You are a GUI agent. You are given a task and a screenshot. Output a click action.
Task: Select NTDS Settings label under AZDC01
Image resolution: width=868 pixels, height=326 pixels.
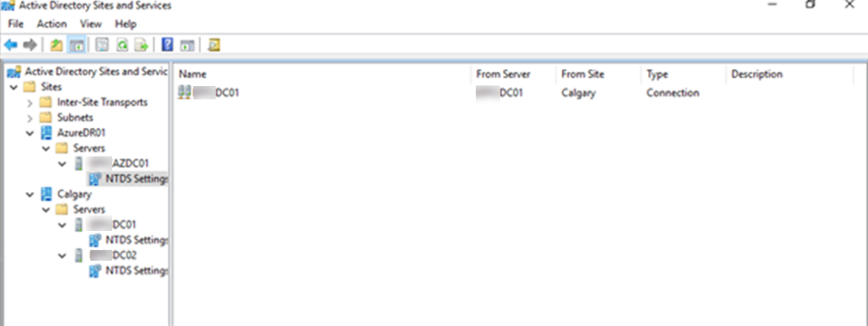click(136, 179)
